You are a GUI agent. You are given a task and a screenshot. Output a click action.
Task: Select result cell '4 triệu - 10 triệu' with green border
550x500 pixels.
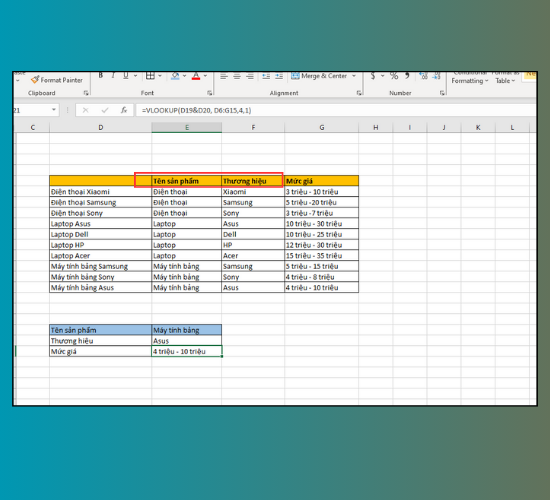pos(187,351)
